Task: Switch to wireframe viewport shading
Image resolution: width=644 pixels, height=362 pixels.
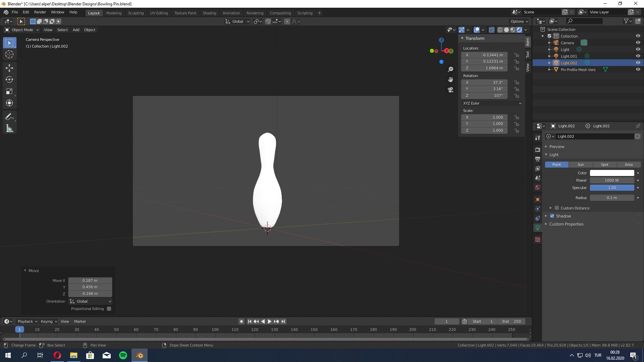Action: tap(500, 30)
